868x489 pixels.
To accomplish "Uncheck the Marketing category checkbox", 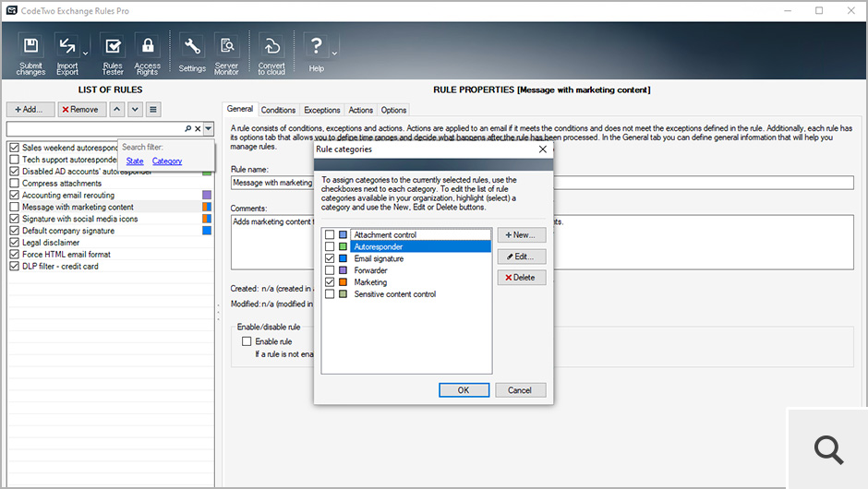I will (x=330, y=282).
